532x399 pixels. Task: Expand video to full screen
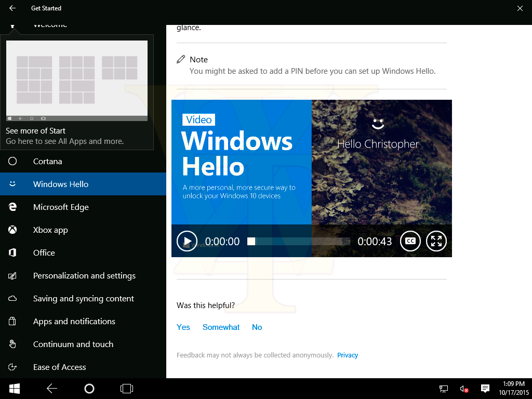[436, 241]
